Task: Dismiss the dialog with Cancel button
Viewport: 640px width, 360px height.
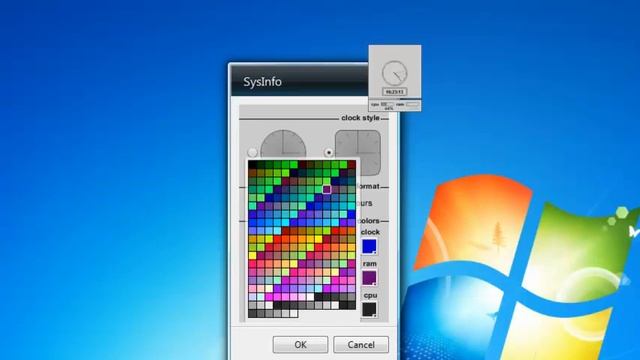Action: [x=361, y=344]
